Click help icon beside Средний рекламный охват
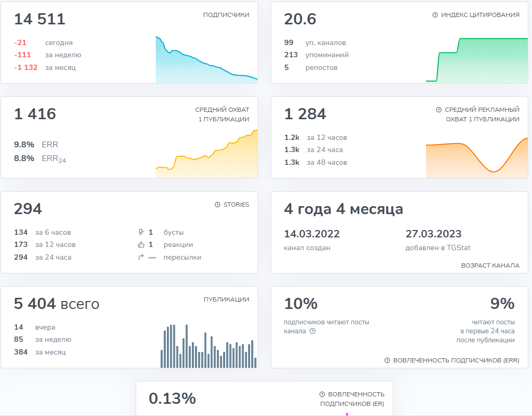 (x=439, y=110)
